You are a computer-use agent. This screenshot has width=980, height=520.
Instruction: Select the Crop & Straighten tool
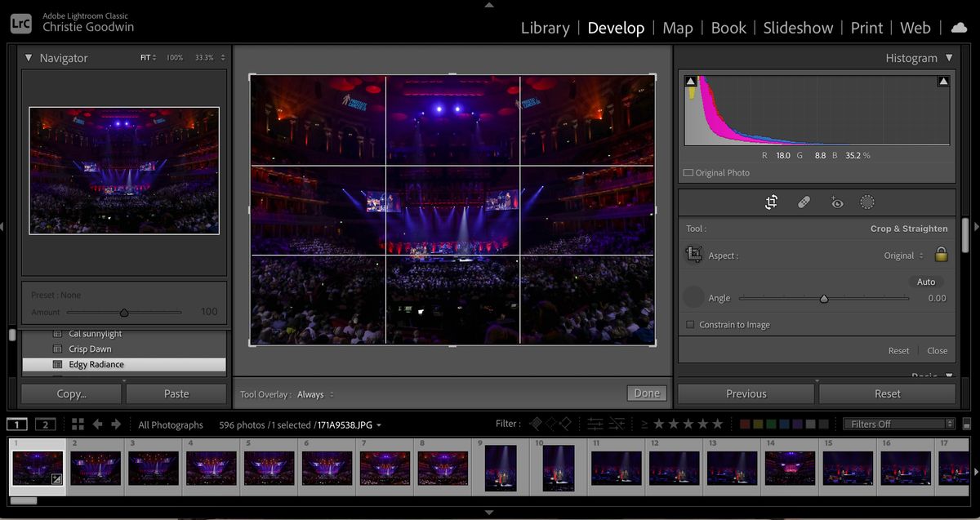tap(771, 202)
